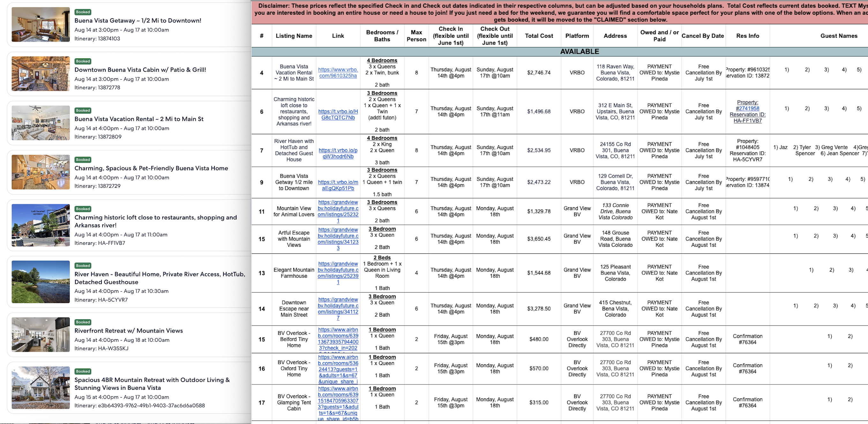Viewport: 868px width, 424px height.
Task: Open t.vrbo.io/HG8cTQTC7Nb link in row 6
Action: (x=338, y=114)
